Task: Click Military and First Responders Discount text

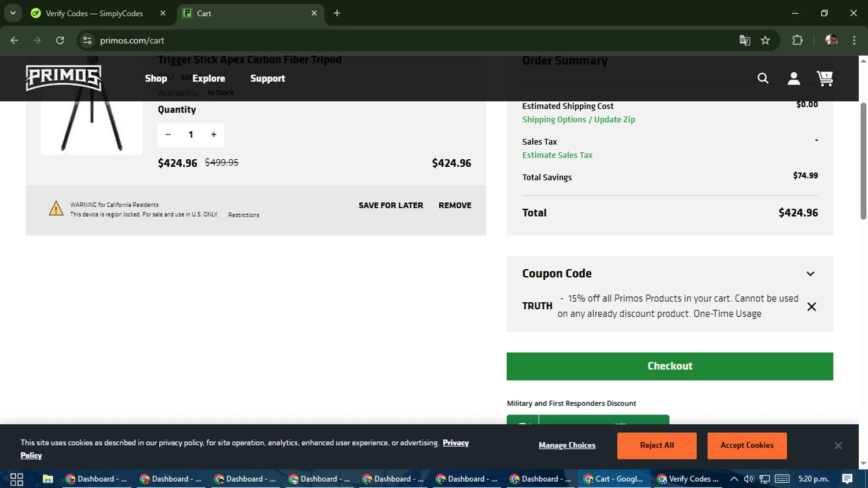Action: pos(571,403)
